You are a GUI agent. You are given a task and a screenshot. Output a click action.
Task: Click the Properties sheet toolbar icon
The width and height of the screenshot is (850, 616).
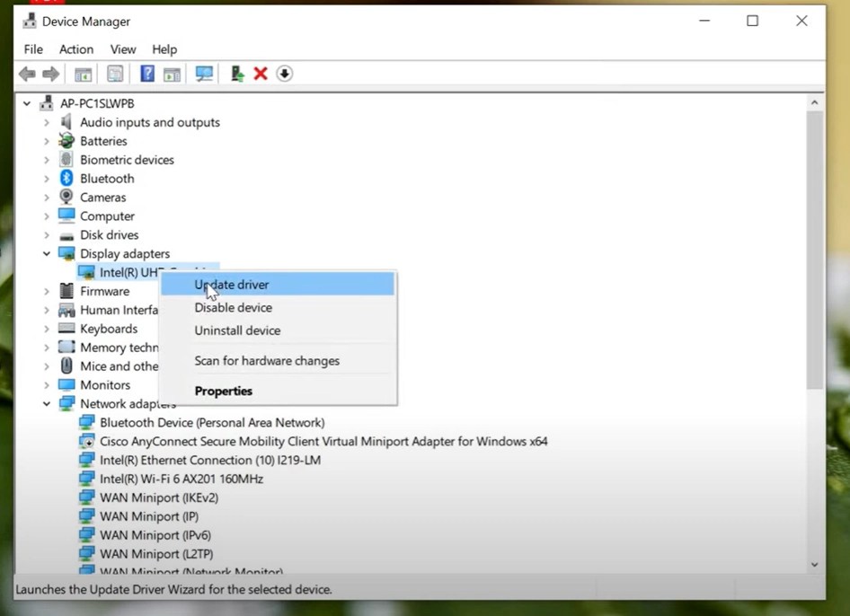pos(115,74)
